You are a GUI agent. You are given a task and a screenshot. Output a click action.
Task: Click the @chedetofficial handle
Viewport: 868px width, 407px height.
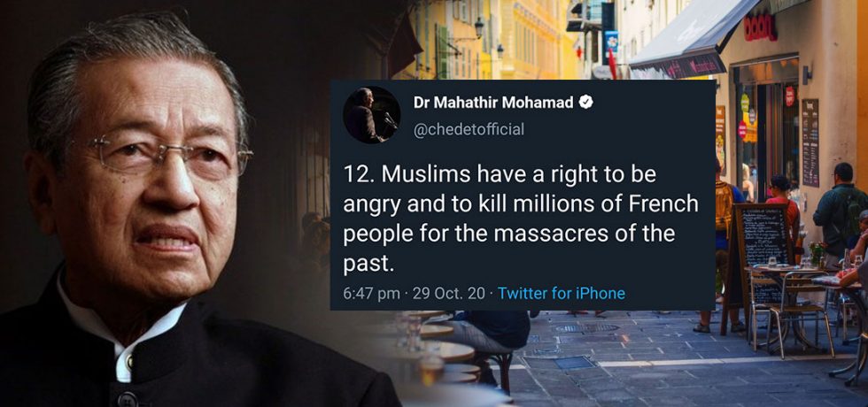tap(469, 130)
